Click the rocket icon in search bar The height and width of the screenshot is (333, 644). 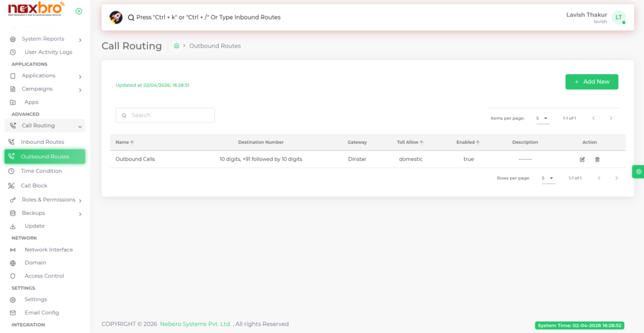[x=116, y=18]
